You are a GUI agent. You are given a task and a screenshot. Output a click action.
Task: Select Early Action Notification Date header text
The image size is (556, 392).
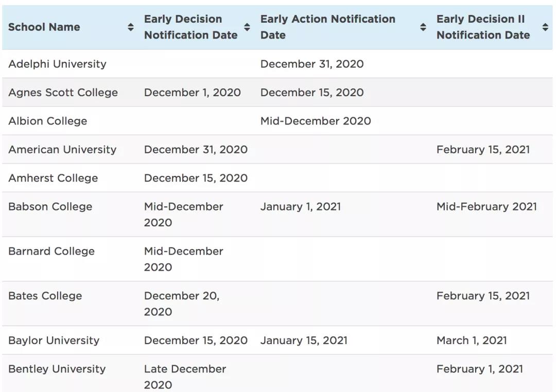327,27
